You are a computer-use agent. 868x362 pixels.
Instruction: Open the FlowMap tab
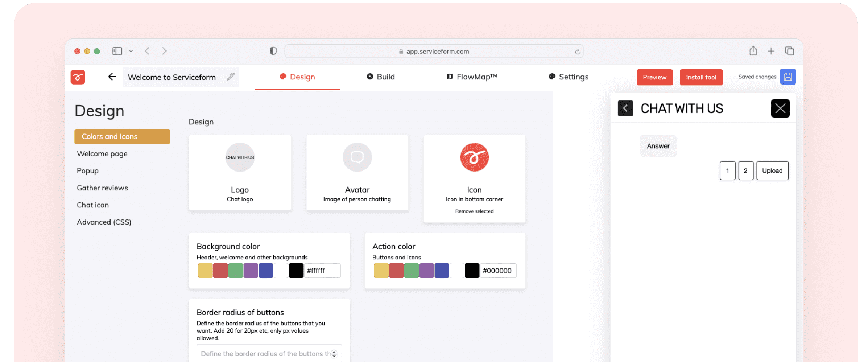point(472,77)
